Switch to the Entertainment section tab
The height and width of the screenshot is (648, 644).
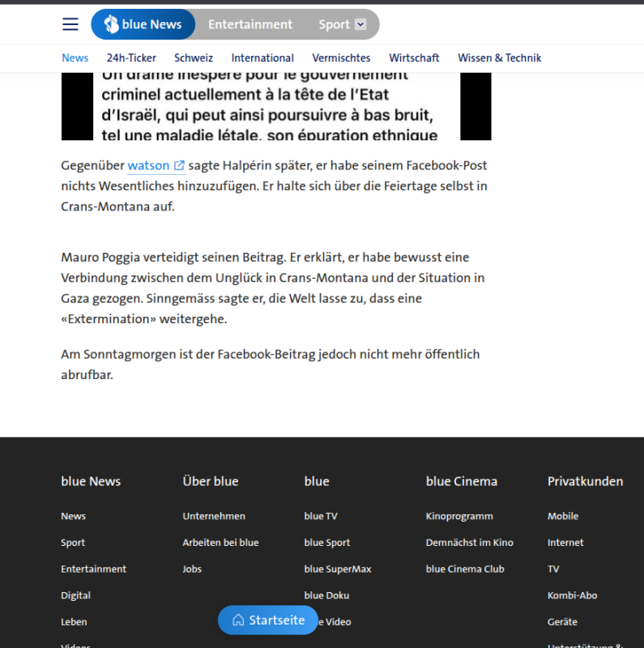(249, 24)
